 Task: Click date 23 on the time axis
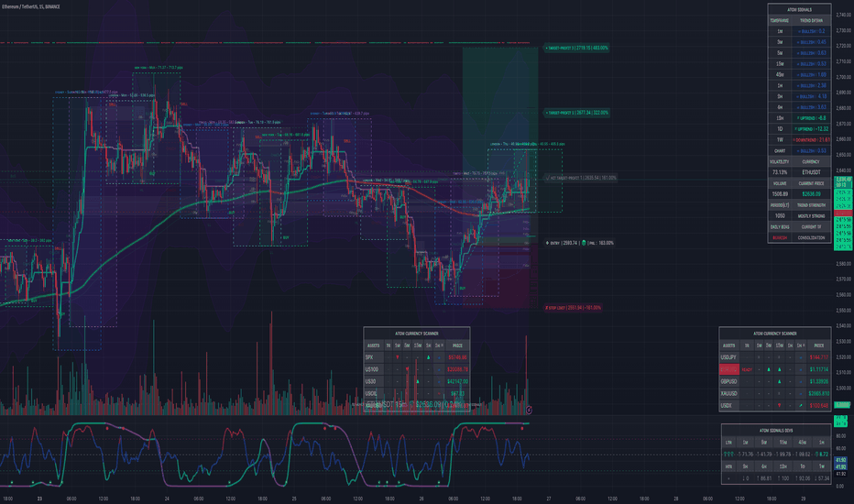pyautogui.click(x=39, y=499)
